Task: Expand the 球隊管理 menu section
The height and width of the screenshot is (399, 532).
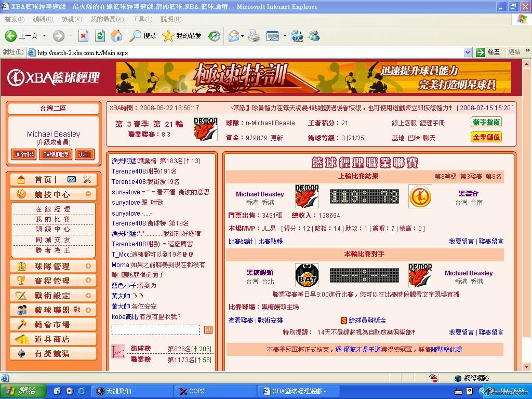Action: 88,266
